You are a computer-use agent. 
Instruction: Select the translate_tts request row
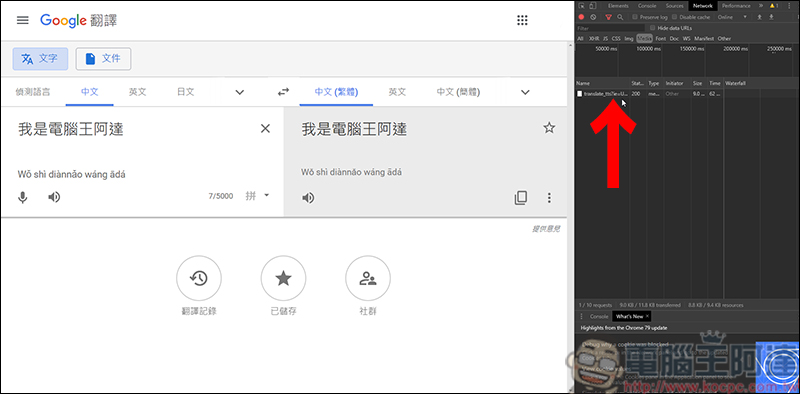[x=649, y=94]
